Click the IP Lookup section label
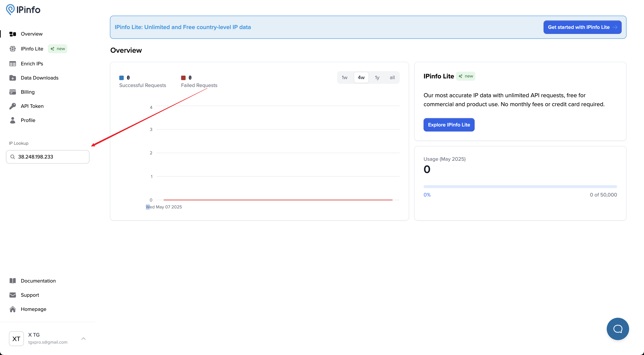Screen dimensions: 644x355 (x=18, y=143)
